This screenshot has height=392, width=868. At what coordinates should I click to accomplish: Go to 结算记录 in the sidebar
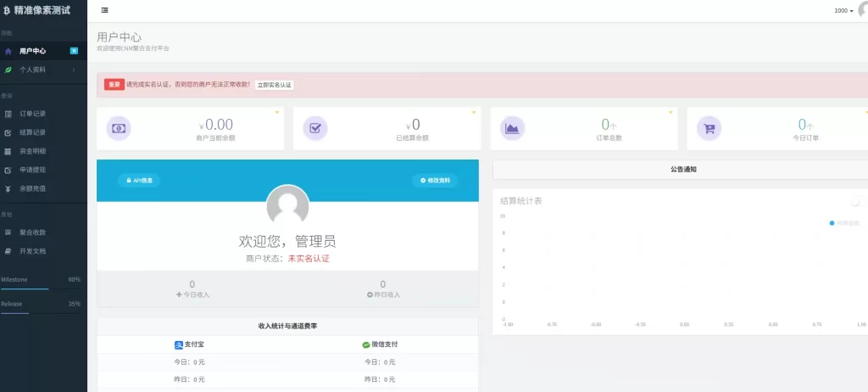(x=43, y=132)
